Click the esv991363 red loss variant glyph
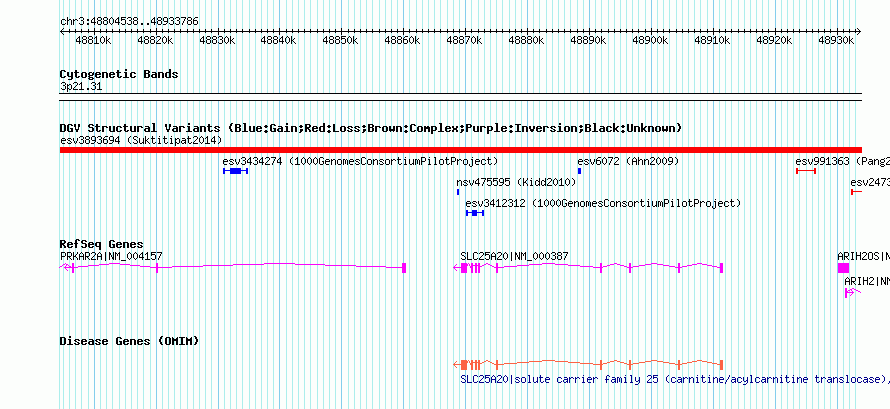This screenshot has height=409, width=890. point(806,171)
